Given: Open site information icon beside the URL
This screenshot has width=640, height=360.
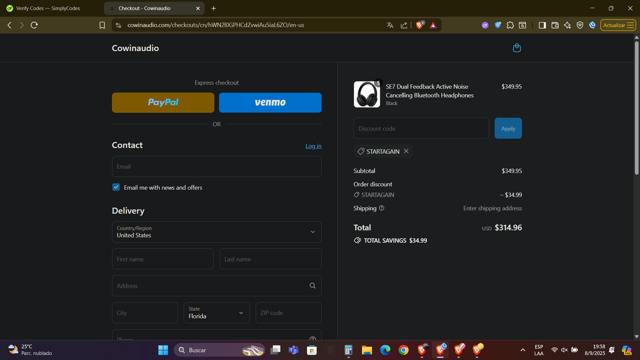Looking at the screenshot, I should pyautogui.click(x=118, y=25).
